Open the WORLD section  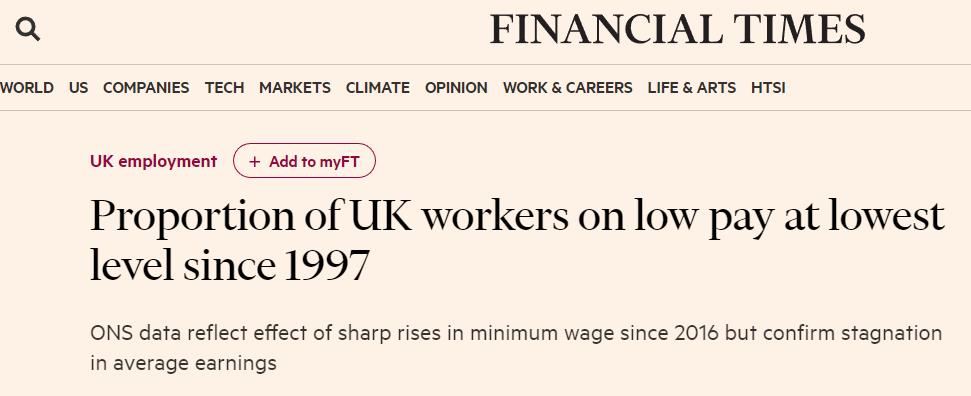click(x=27, y=88)
